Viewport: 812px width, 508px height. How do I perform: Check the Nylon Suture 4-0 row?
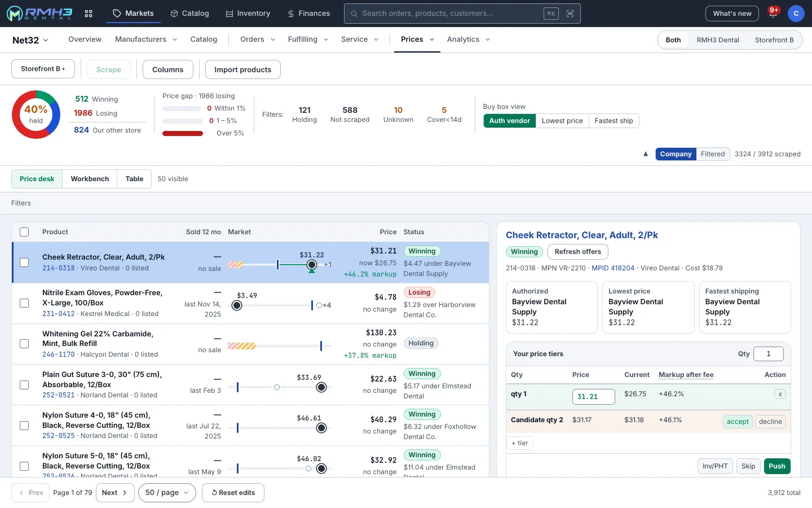[x=24, y=426]
